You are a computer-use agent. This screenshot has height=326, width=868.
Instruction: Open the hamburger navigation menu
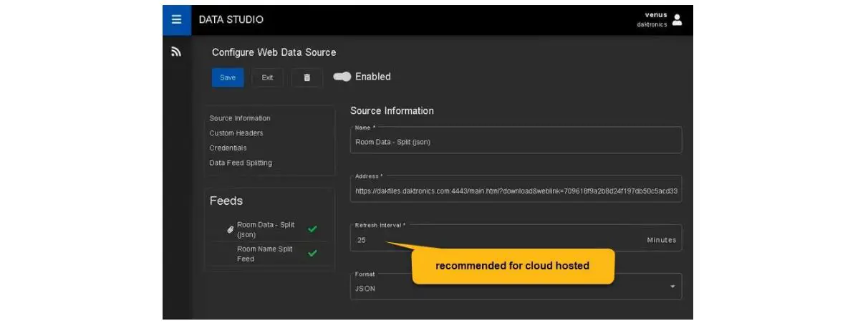[x=176, y=19]
